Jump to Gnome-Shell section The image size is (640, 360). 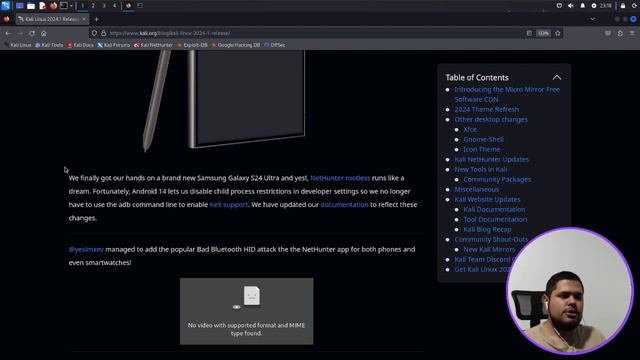pos(483,140)
